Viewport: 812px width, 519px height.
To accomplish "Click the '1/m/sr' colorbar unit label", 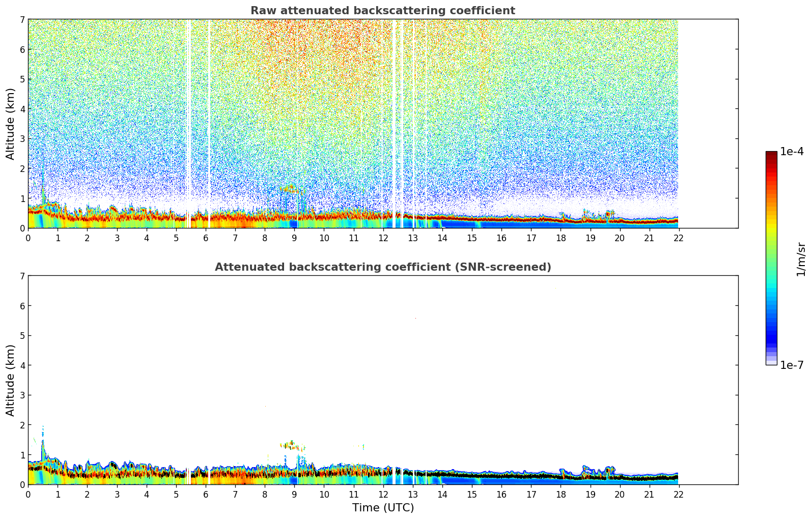I will coord(801,258).
